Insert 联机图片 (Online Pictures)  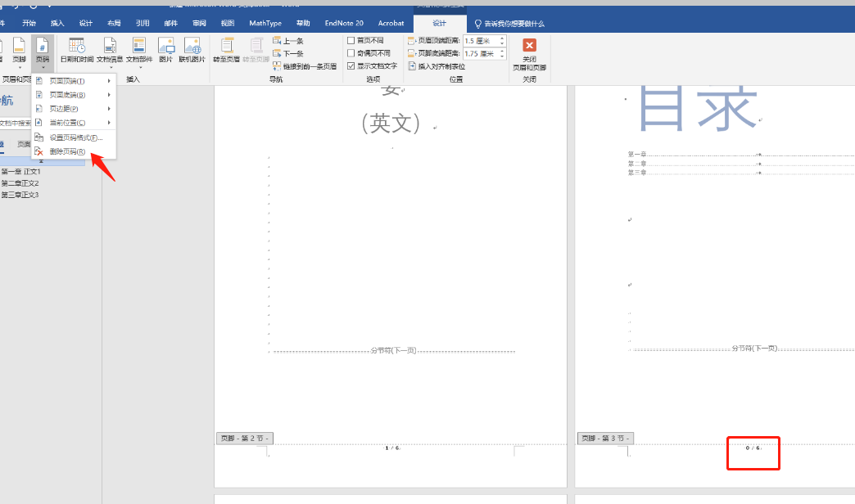(192, 50)
